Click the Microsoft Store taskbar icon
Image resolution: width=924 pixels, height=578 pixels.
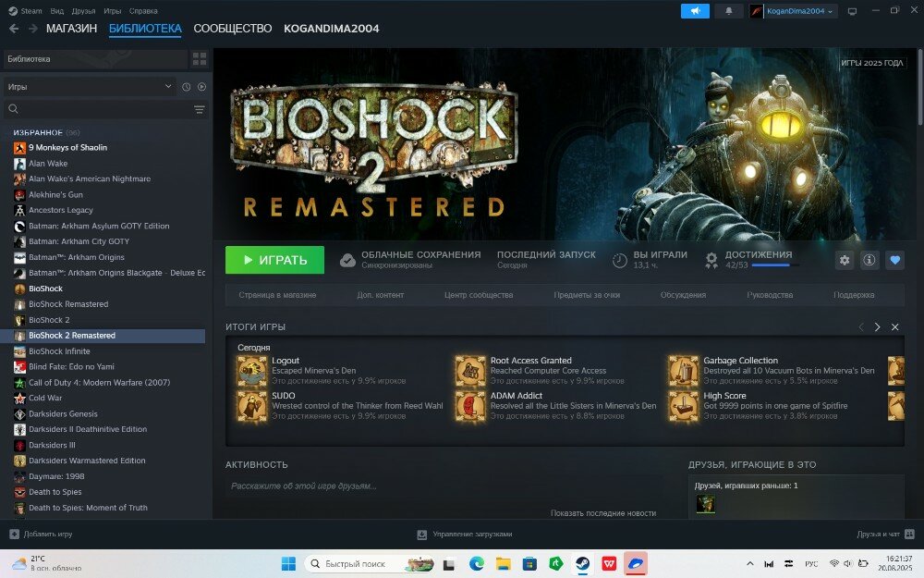[529, 564]
